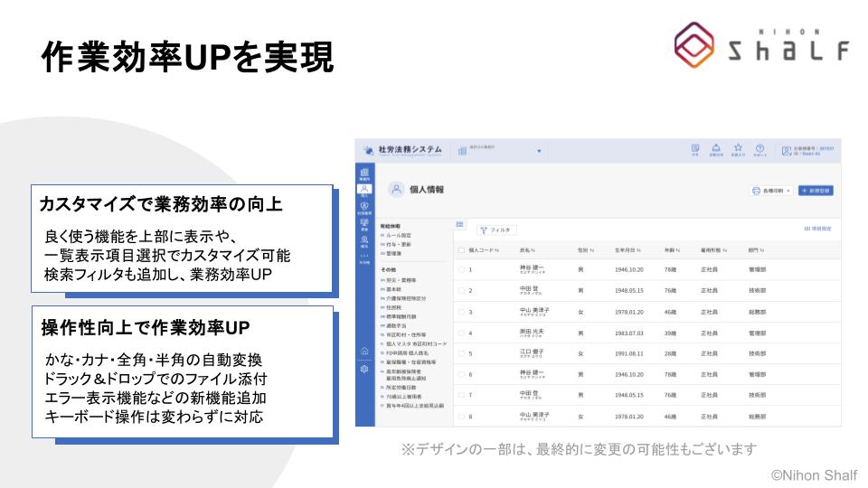Open the user account icon in header
868x488 pixels.
click(x=786, y=151)
